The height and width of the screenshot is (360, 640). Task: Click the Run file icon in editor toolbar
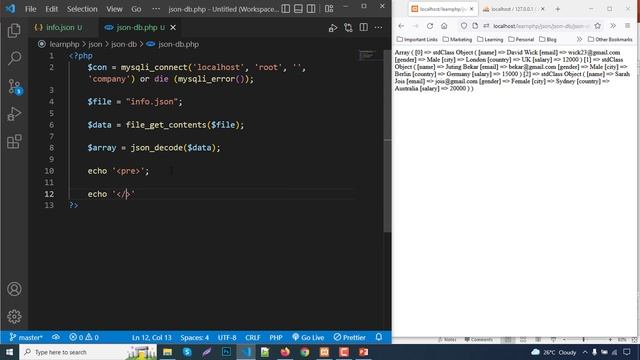pos(333,28)
